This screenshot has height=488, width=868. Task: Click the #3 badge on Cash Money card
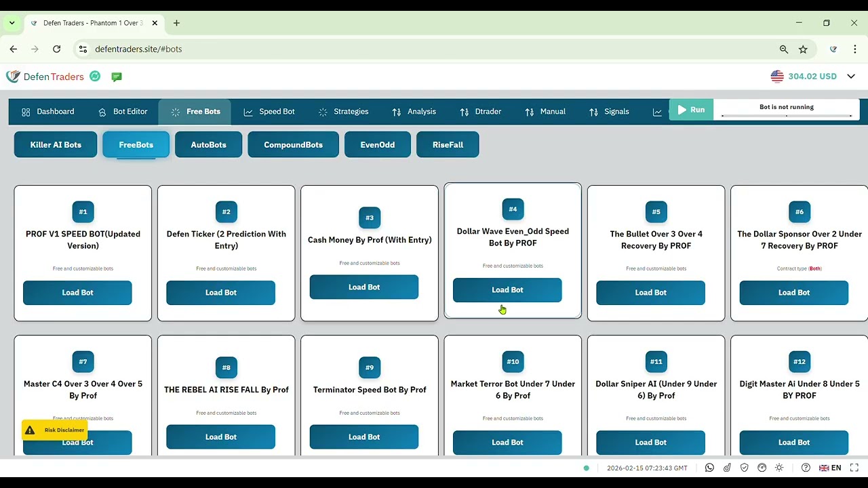[x=370, y=218]
